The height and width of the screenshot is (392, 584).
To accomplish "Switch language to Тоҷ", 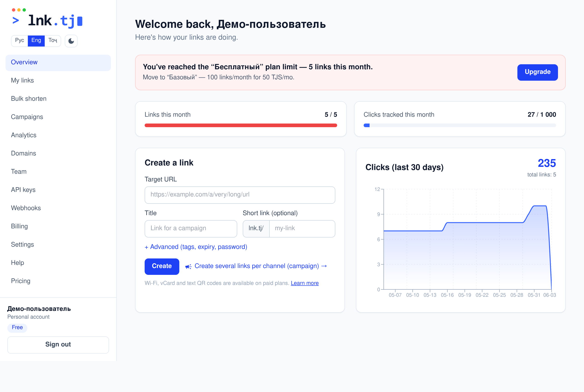I will click(x=53, y=41).
